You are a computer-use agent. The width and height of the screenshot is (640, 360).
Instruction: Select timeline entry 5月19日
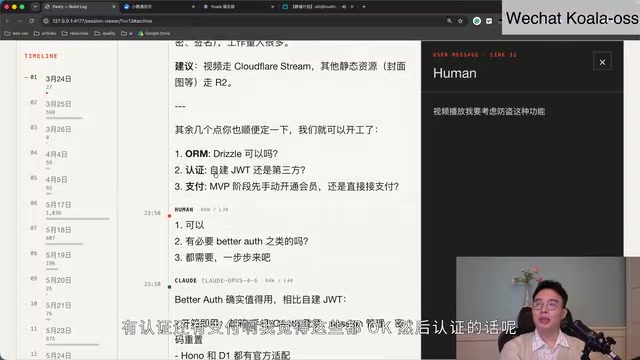(x=58, y=255)
